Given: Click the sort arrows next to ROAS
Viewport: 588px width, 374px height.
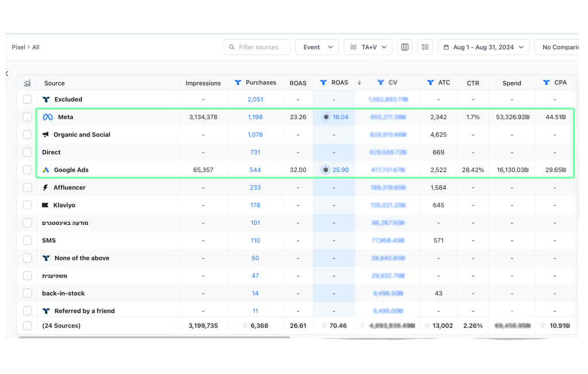Looking at the screenshot, I should point(359,83).
